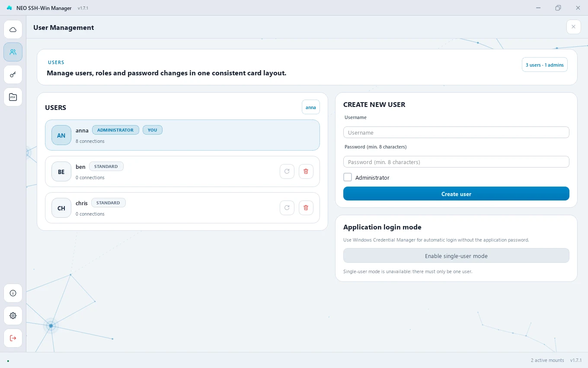Open the cloud connections sidebar icon
588x368 pixels.
tap(13, 29)
